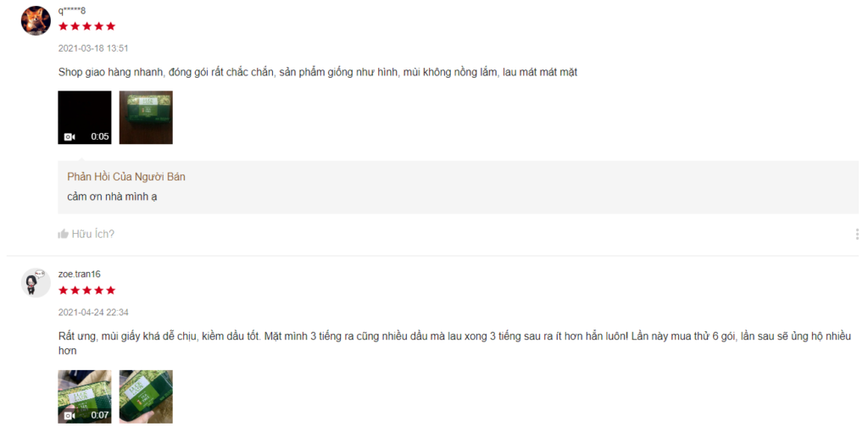Click the review date 2021-04-24 22:34
Image resolution: width=868 pixels, height=432 pixels.
click(93, 313)
